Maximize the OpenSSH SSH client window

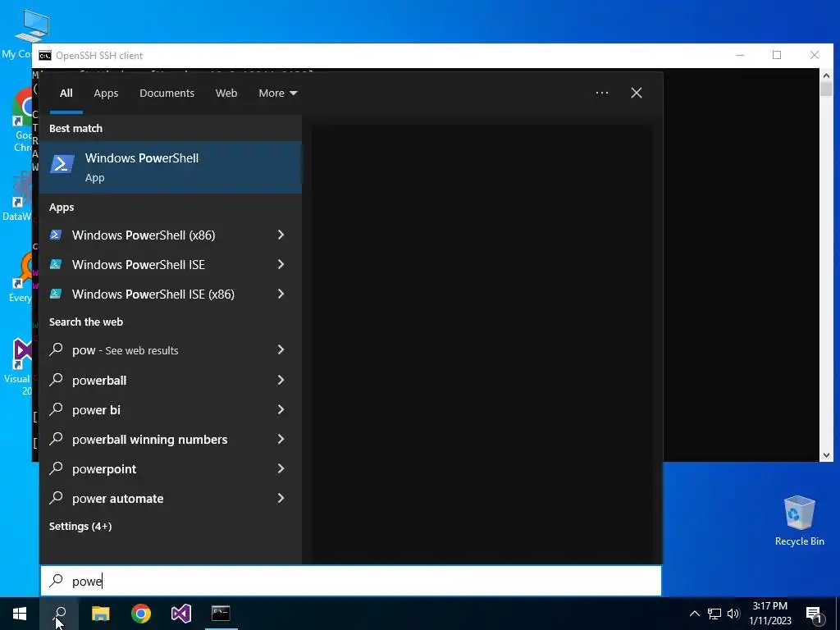pyautogui.click(x=777, y=55)
